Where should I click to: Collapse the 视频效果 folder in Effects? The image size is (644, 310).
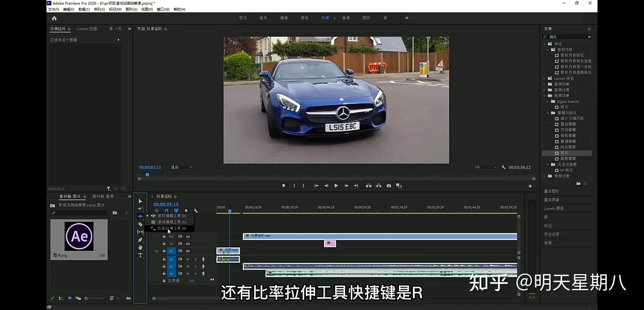click(x=544, y=96)
